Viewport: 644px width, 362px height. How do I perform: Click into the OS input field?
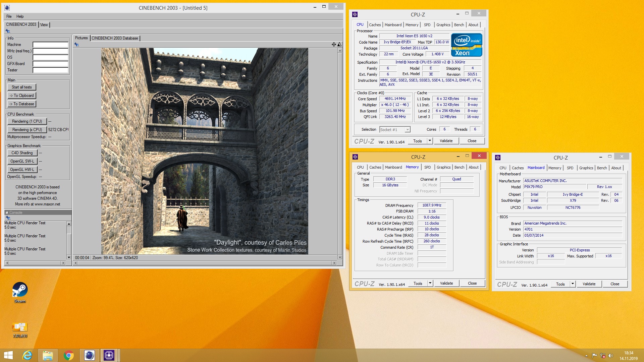click(x=50, y=57)
